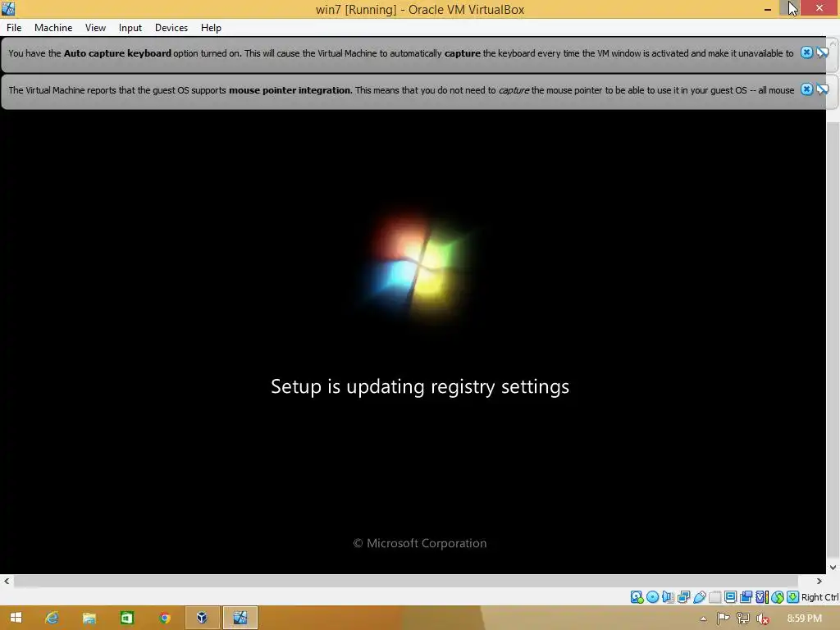The image size is (840, 630).
Task: Click the optical disk status icon
Action: tap(652, 597)
